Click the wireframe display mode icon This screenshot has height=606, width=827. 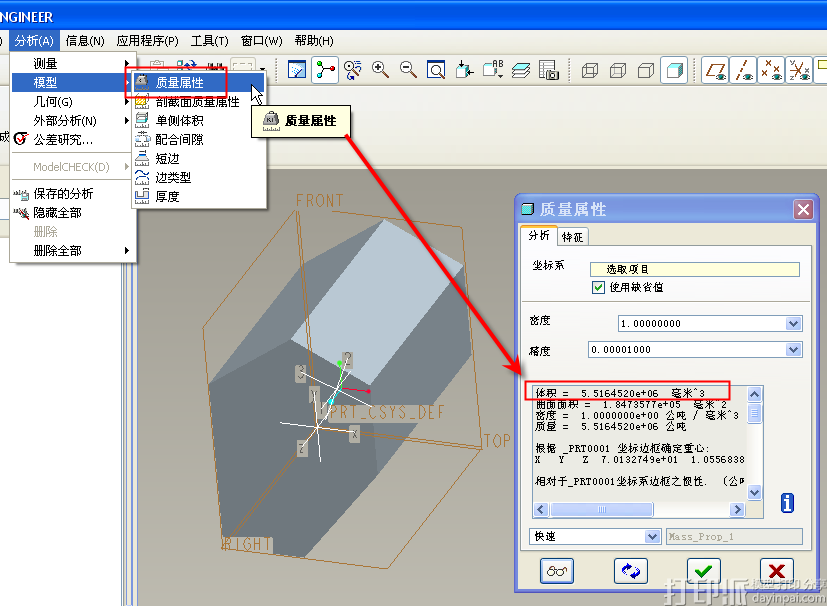point(590,70)
